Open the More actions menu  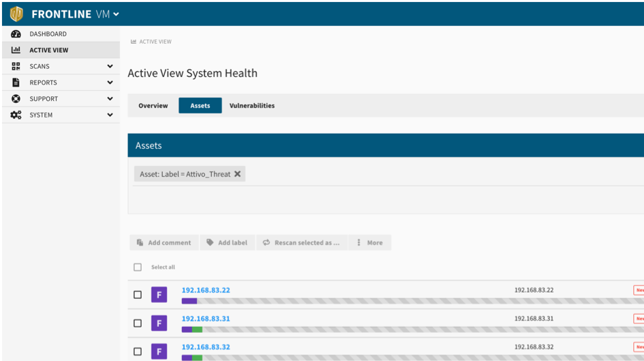click(369, 242)
